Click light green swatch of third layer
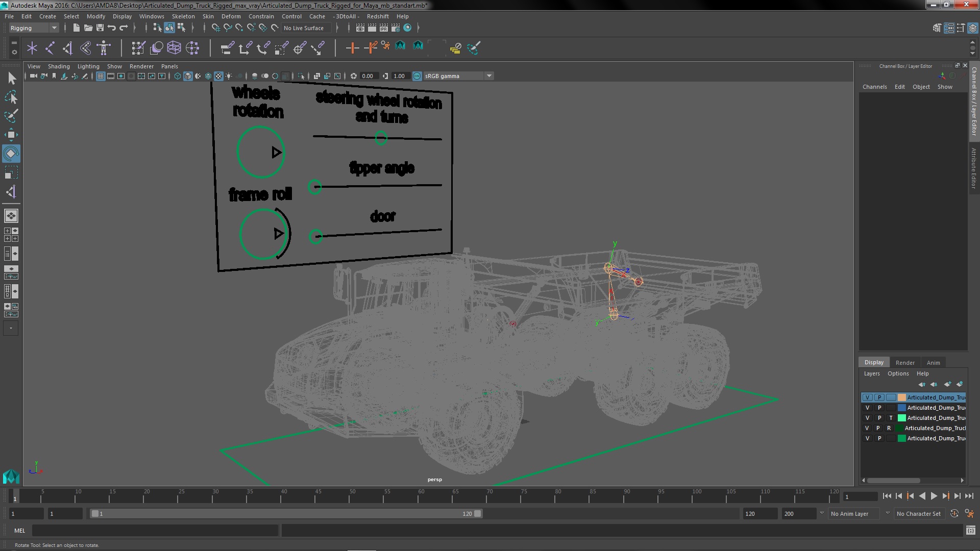Screen dimensions: 980x551 coord(901,418)
